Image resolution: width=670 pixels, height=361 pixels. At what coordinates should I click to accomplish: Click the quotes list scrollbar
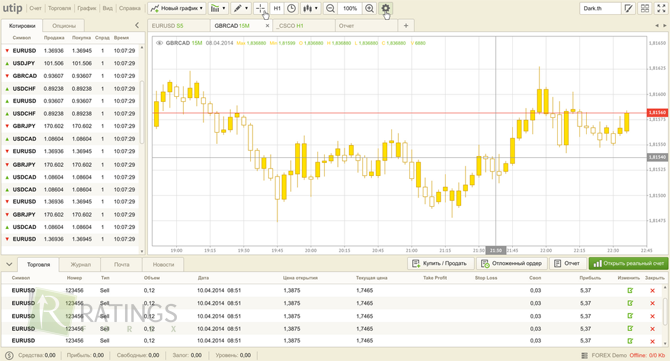click(x=142, y=112)
